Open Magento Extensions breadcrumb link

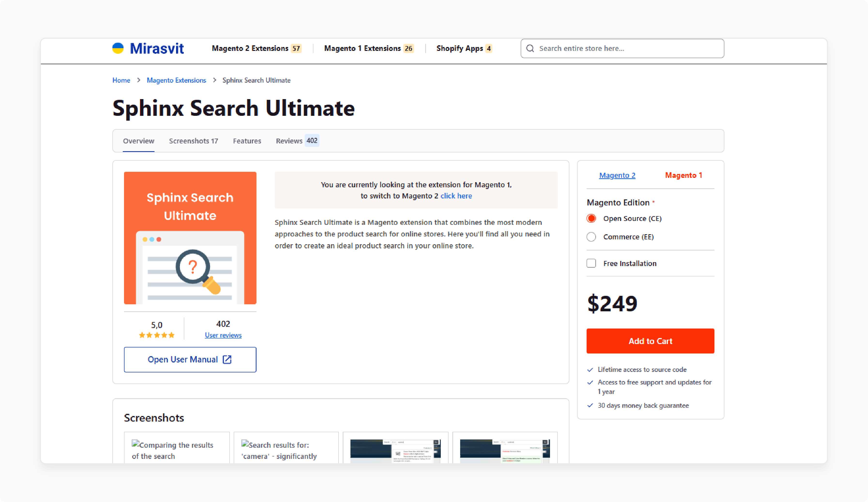176,80
